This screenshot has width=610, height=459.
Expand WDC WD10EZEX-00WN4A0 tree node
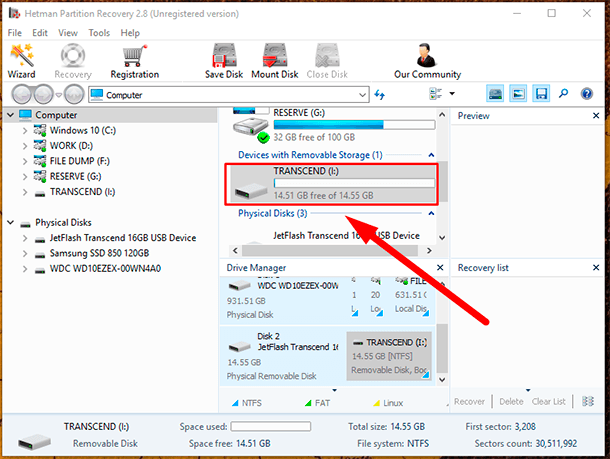pos(25,269)
